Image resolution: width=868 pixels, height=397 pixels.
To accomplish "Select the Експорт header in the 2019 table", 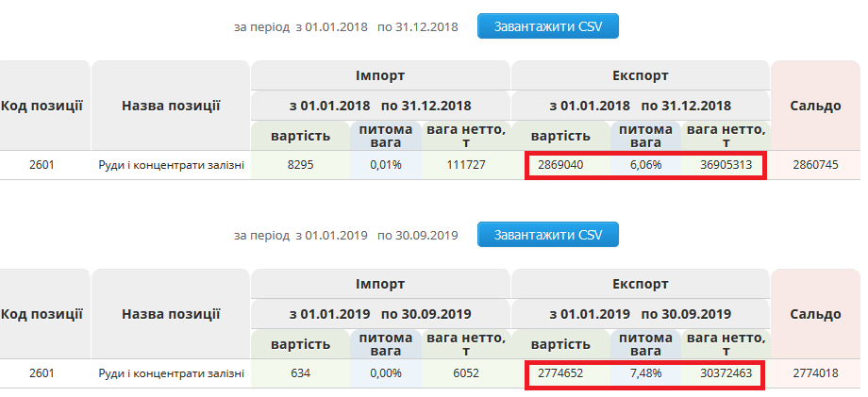I will [641, 283].
